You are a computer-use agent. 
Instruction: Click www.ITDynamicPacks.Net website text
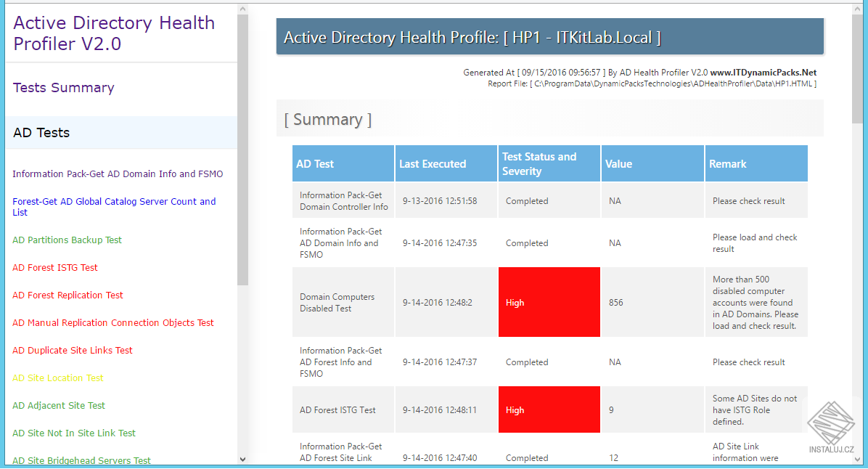point(763,73)
